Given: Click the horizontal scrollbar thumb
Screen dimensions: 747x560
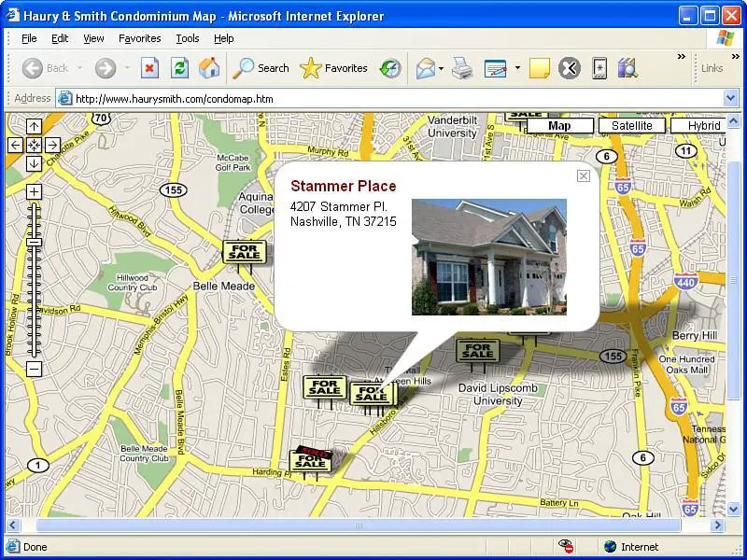Looking at the screenshot, I should (359, 525).
